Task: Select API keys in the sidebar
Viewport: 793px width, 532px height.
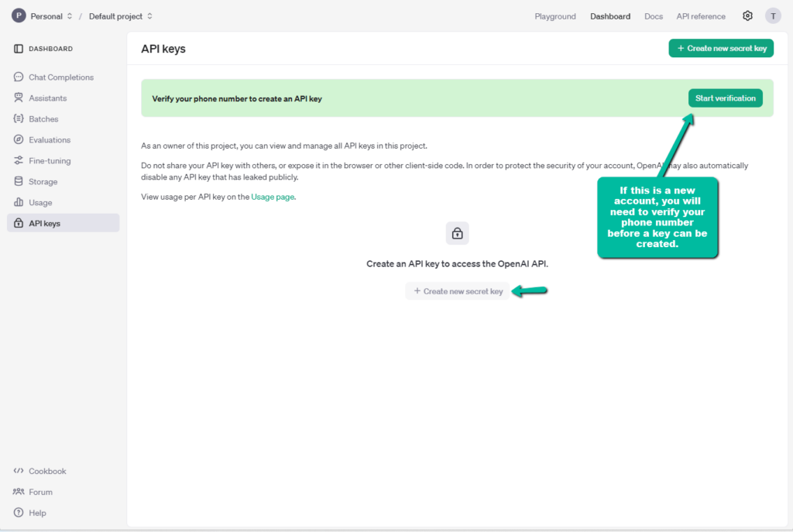Action: coord(64,223)
